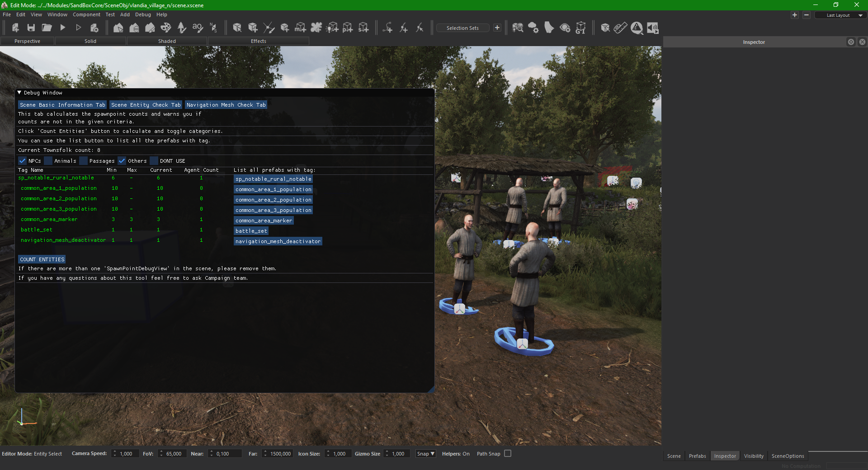Start the mission with the filled play icon

[62, 28]
